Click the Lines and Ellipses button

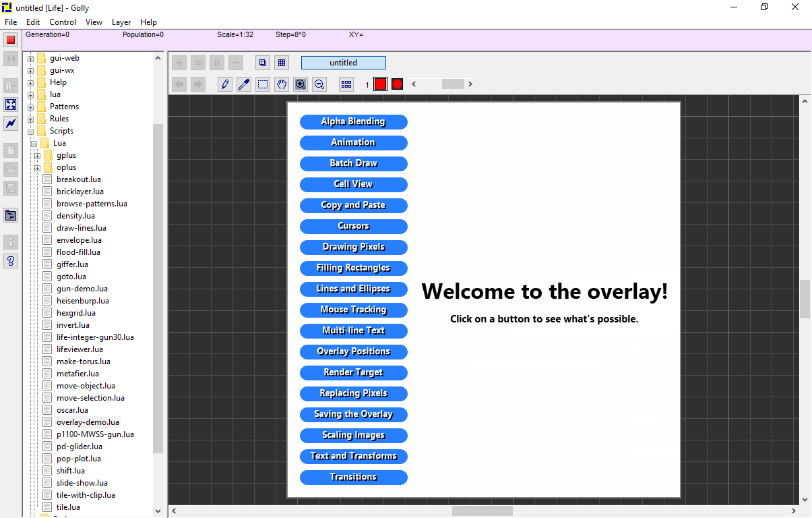pyautogui.click(x=354, y=289)
